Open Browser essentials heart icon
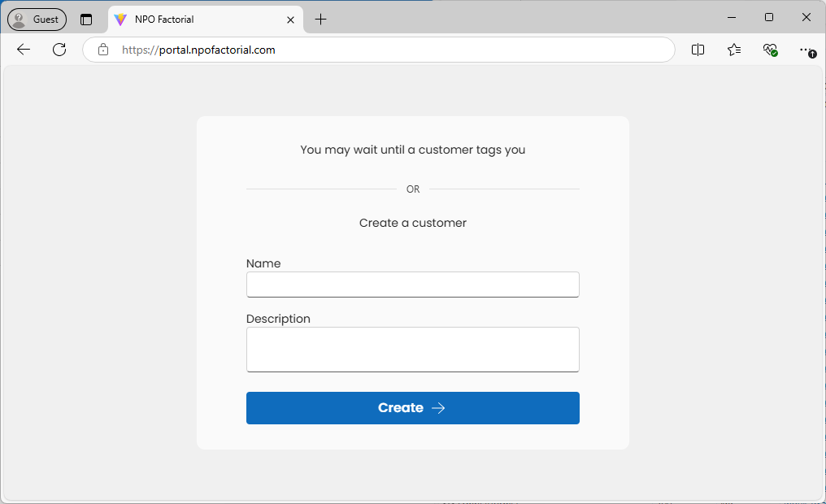 click(770, 50)
